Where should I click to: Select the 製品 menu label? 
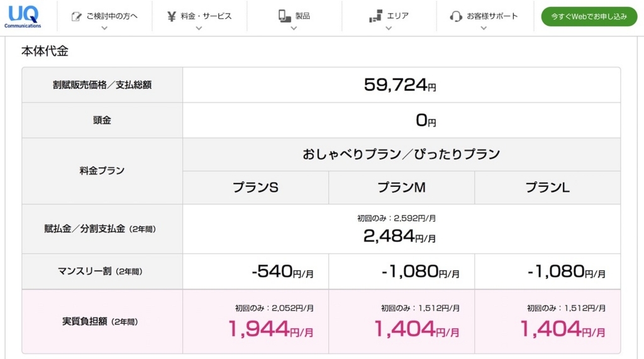303,16
